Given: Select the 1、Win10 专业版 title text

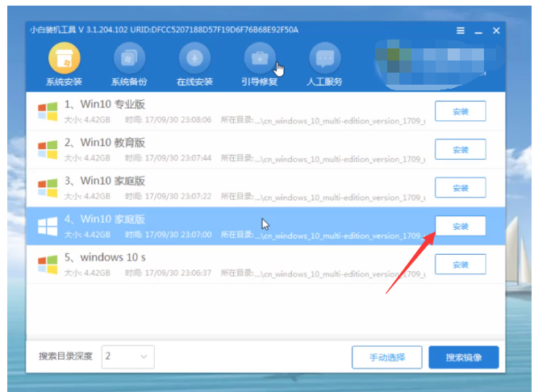Looking at the screenshot, I should coord(105,104).
